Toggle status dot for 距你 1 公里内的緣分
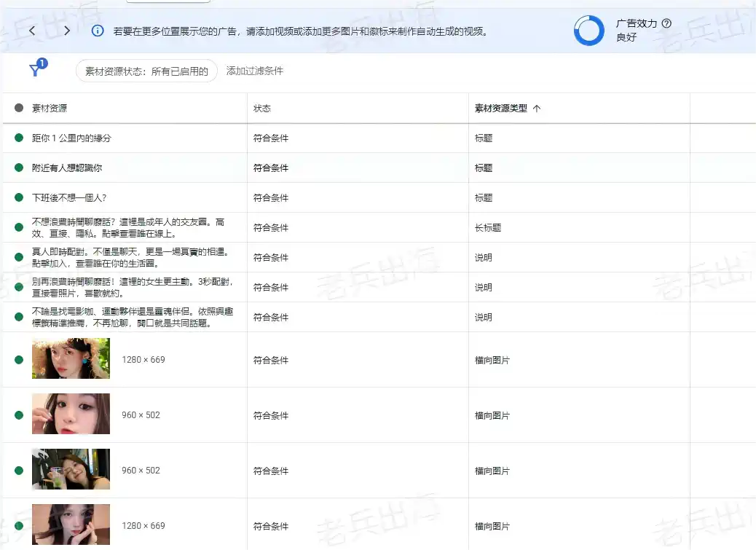This screenshot has height=550, width=756. [x=19, y=138]
